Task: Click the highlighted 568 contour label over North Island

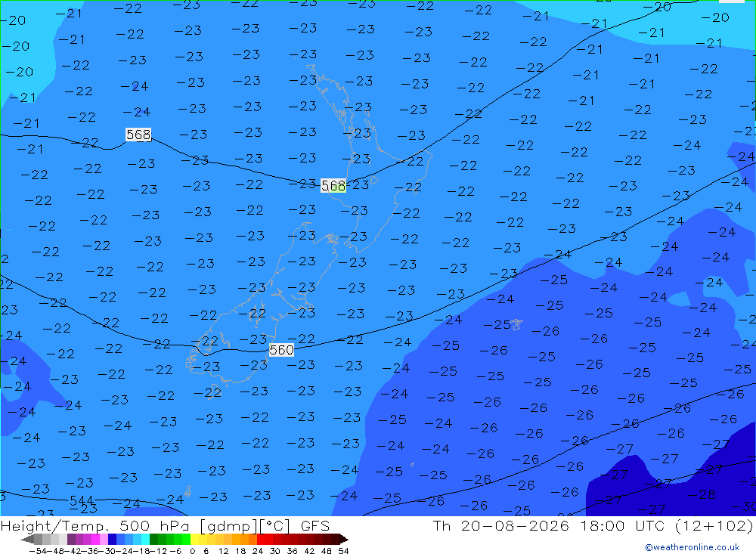Action: [333, 186]
